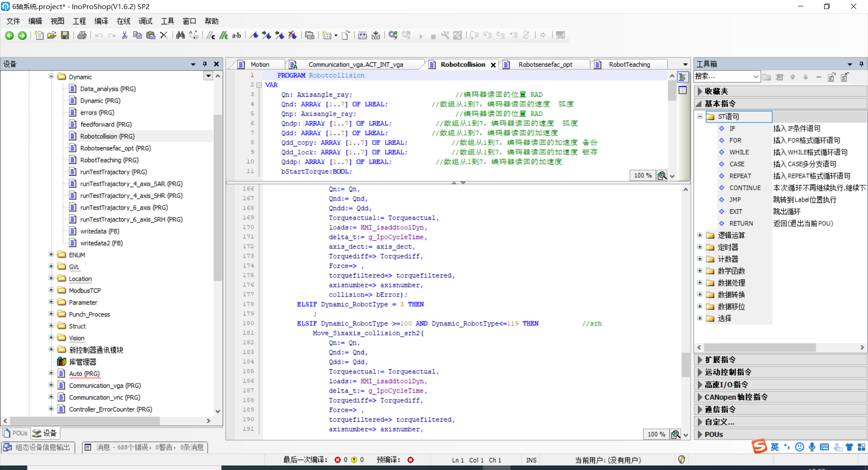Screen dimensions: 868x470
Task: Toggle a bookmark with blue flag icon
Action: point(254,35)
